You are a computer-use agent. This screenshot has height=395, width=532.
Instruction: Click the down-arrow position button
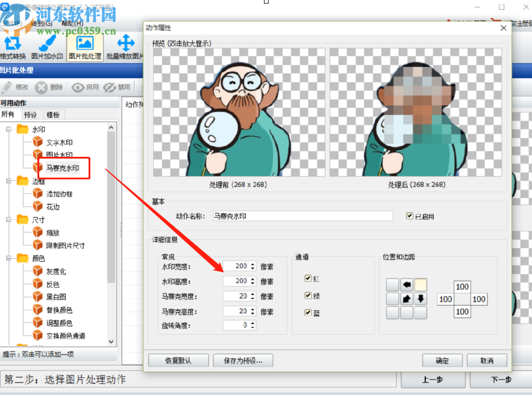[x=421, y=299]
